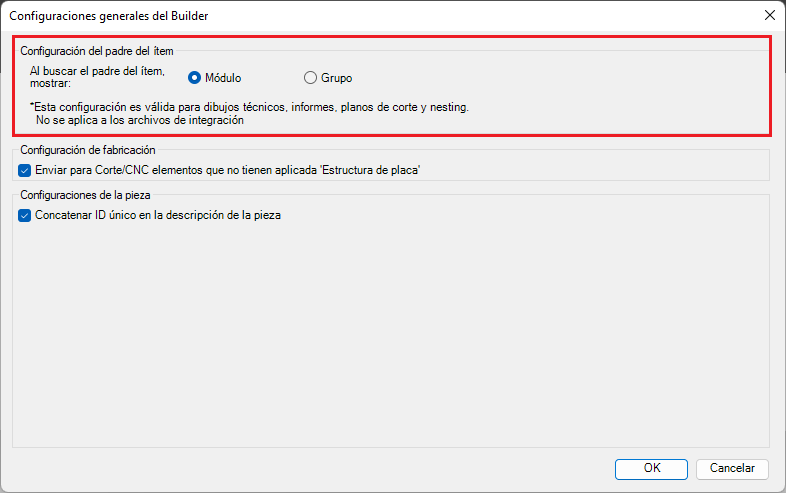Click the Cancelar button
786x493 pixels.
(732, 468)
